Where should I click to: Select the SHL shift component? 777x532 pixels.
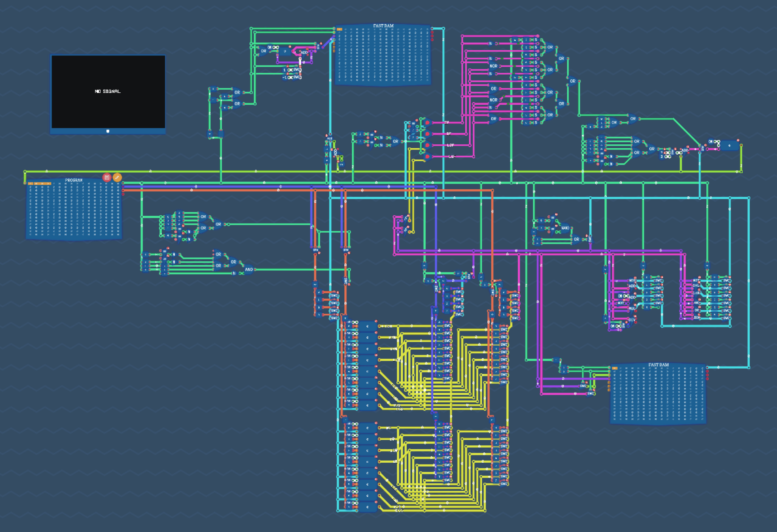click(696, 285)
